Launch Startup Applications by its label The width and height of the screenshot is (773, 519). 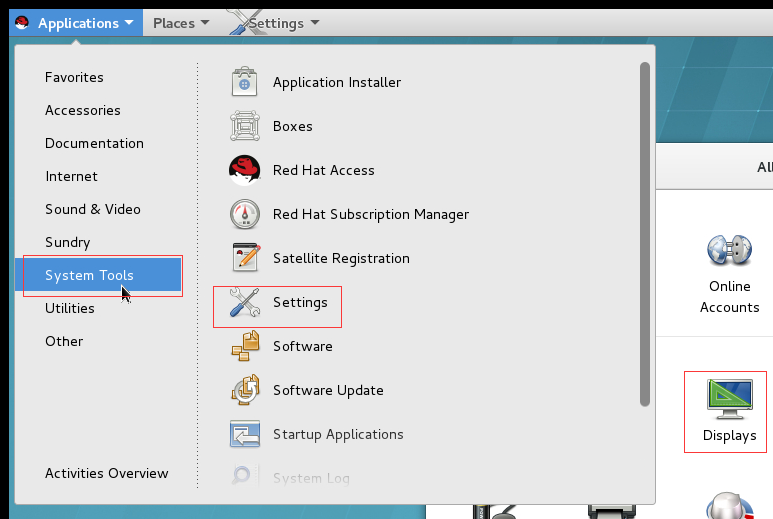[338, 434]
